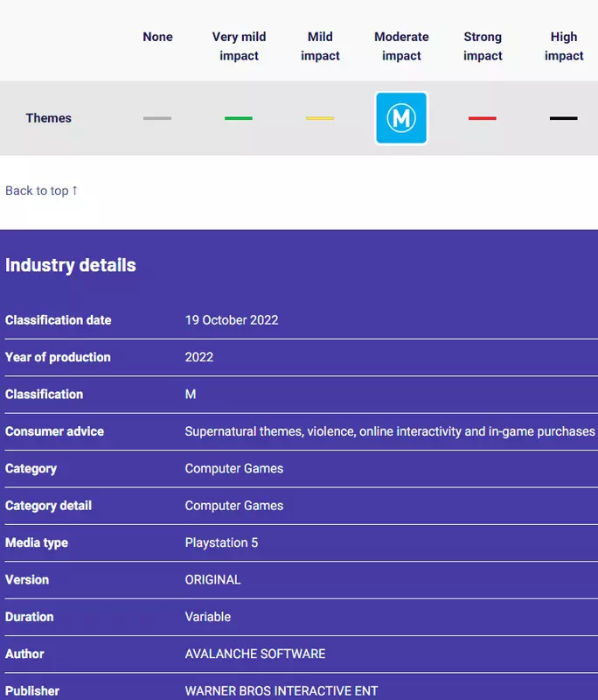Click the yellow mild impact dash
The image size is (598, 700).
(x=320, y=118)
